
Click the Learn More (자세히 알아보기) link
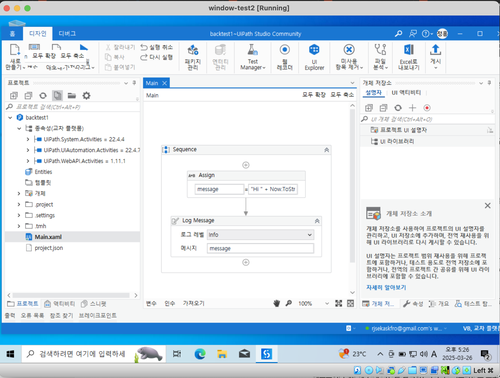(x=386, y=287)
